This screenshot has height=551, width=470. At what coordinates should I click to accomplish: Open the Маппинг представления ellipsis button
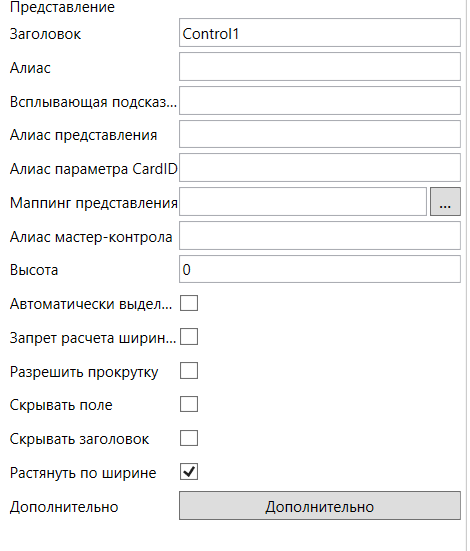(x=445, y=202)
